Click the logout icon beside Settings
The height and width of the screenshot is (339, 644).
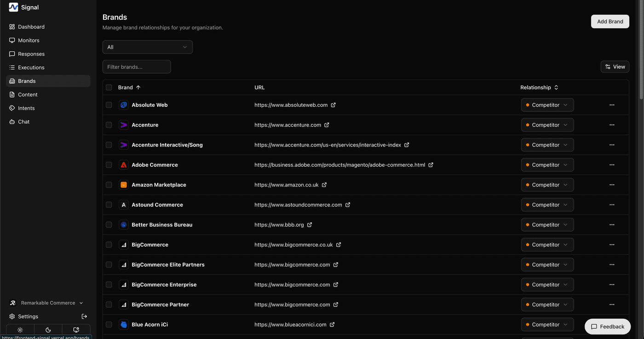[84, 316]
